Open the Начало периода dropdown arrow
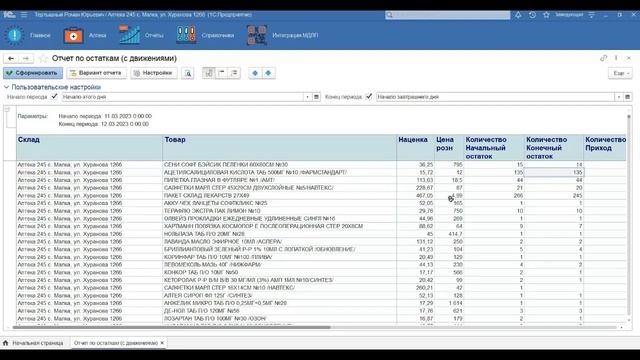Viewport: 640px width, 360px height. (x=307, y=97)
